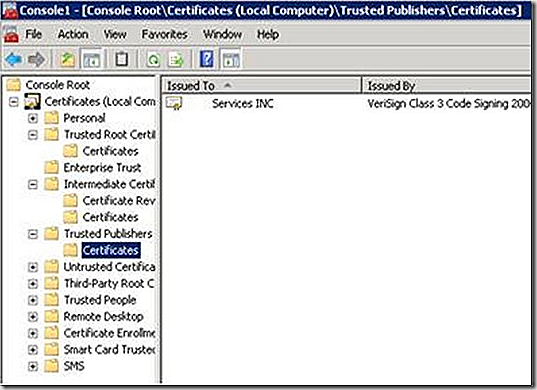Click the SMS folder icon
Viewport: 537px width, 390px height.
pos(51,366)
